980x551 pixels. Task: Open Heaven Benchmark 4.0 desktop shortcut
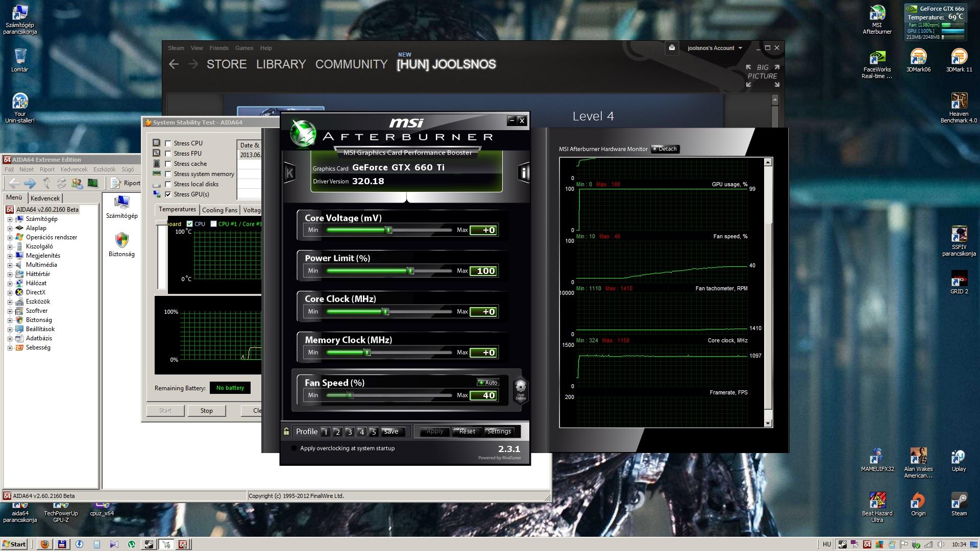(x=959, y=108)
